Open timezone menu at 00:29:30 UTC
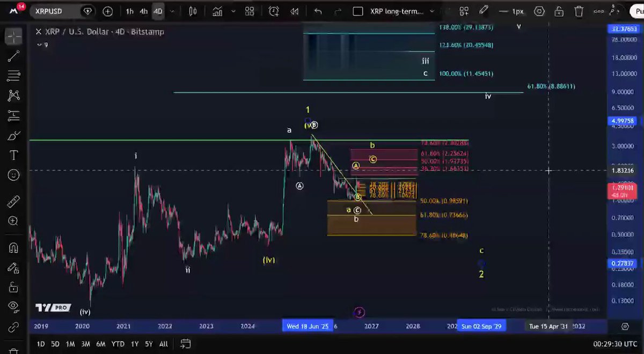Image resolution: width=644 pixels, height=354 pixels. [616, 344]
